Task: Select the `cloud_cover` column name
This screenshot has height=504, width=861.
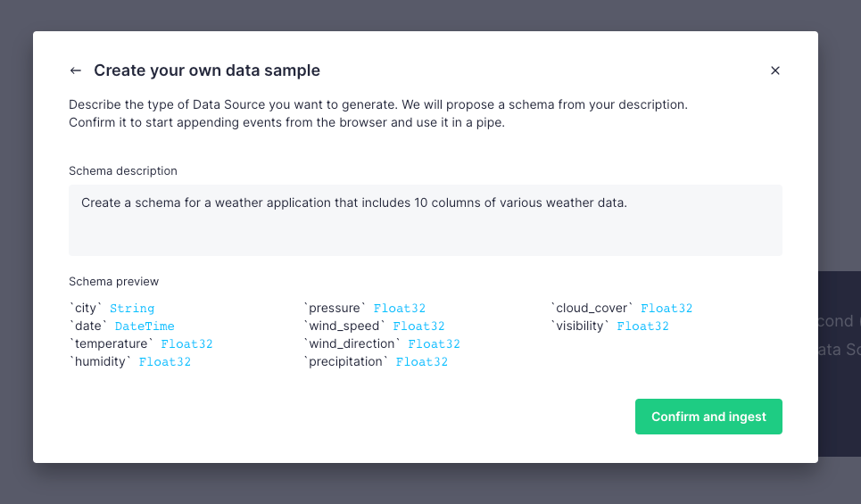Action: [x=592, y=308]
